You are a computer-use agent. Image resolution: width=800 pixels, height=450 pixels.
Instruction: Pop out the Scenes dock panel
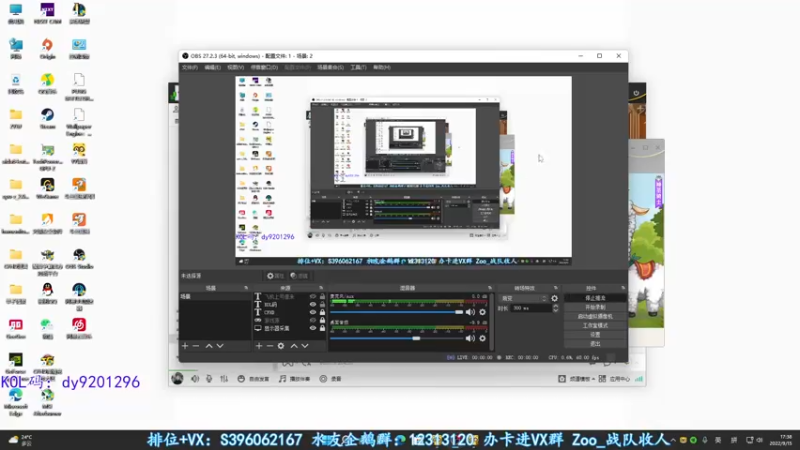[x=246, y=288]
